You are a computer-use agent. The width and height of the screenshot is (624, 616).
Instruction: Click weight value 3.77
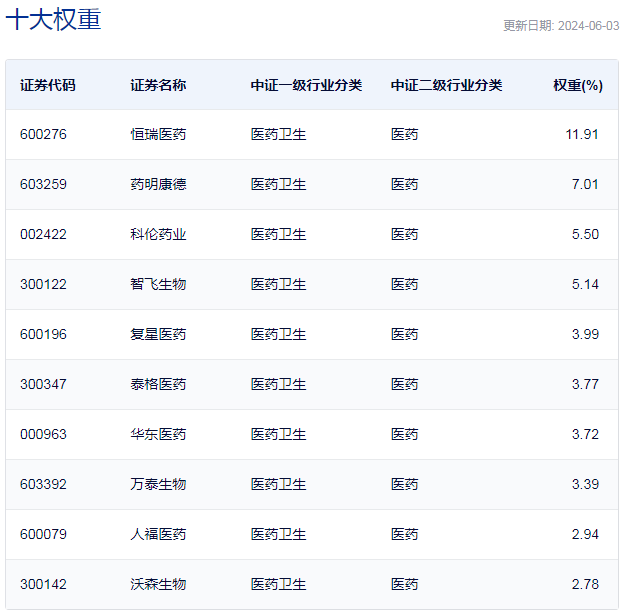point(585,384)
